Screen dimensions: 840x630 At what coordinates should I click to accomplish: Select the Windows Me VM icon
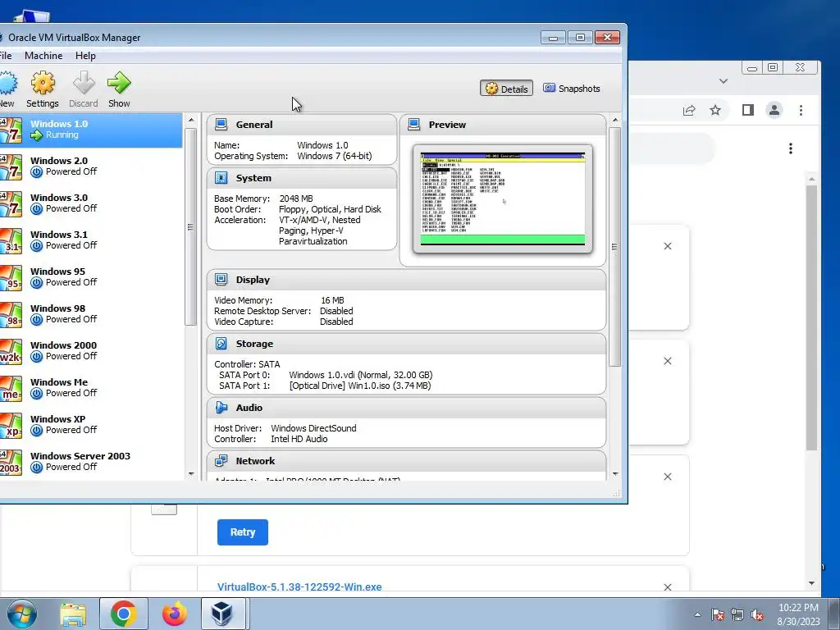click(x=11, y=389)
